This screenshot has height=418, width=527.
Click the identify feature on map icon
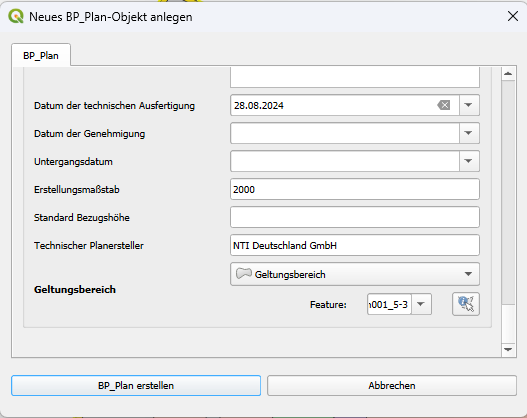point(465,304)
